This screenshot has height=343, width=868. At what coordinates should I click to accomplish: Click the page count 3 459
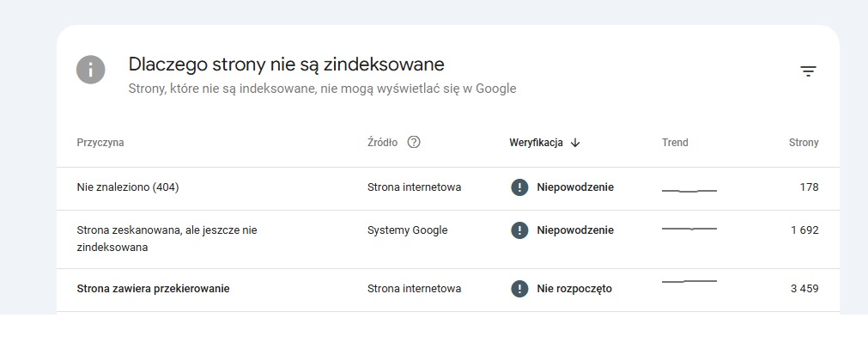coord(804,289)
